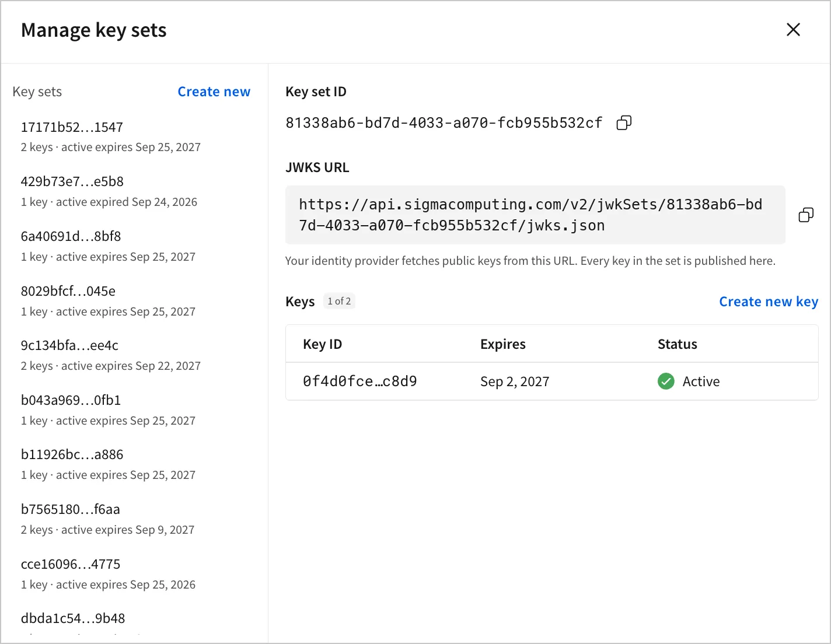831x644 pixels.
Task: Click the Active status text
Action: click(x=701, y=381)
